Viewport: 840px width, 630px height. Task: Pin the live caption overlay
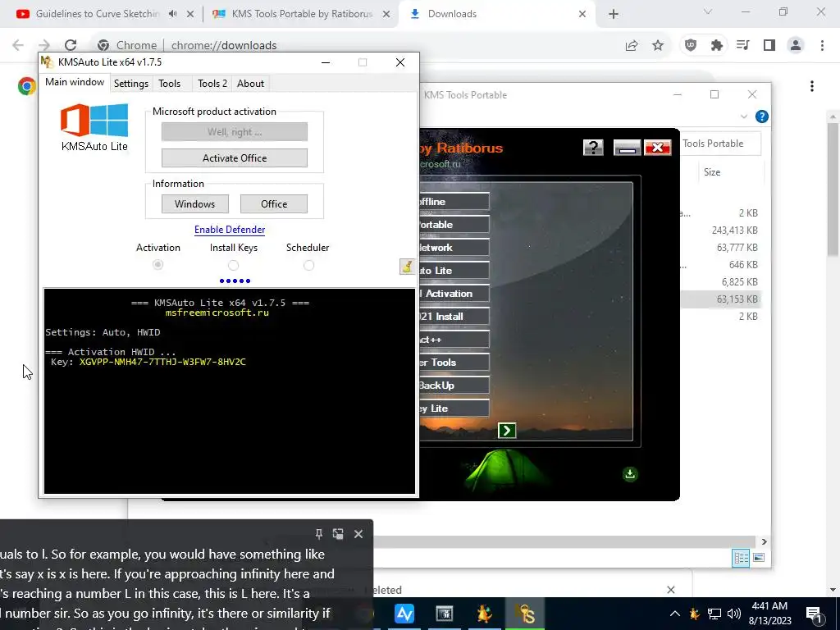pyautogui.click(x=319, y=534)
